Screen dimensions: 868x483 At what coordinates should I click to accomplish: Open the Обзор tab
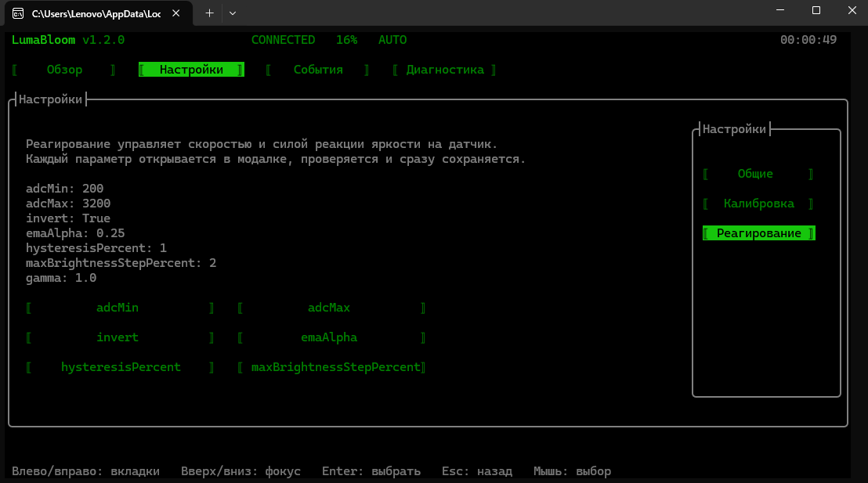pyautogui.click(x=64, y=70)
